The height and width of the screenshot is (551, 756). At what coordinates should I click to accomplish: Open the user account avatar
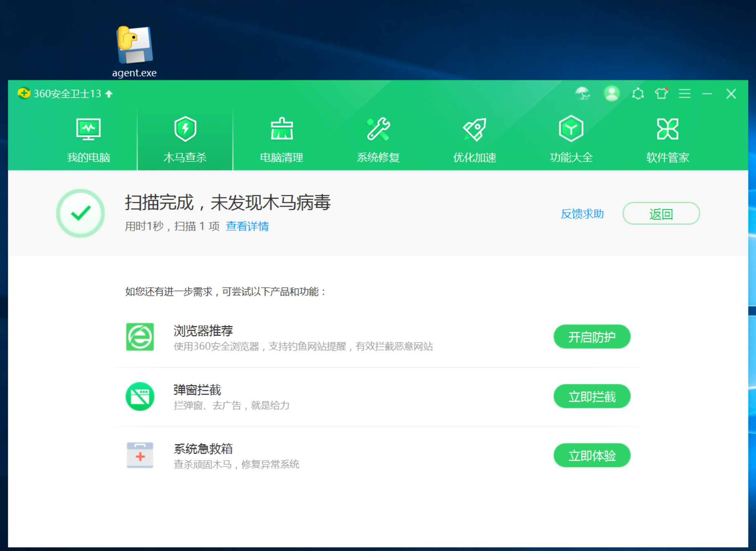click(611, 94)
